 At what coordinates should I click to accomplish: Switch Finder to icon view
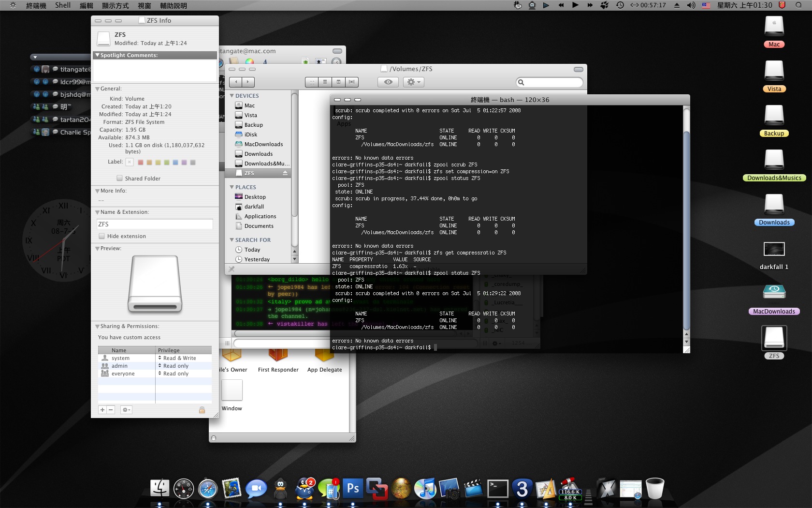(312, 82)
